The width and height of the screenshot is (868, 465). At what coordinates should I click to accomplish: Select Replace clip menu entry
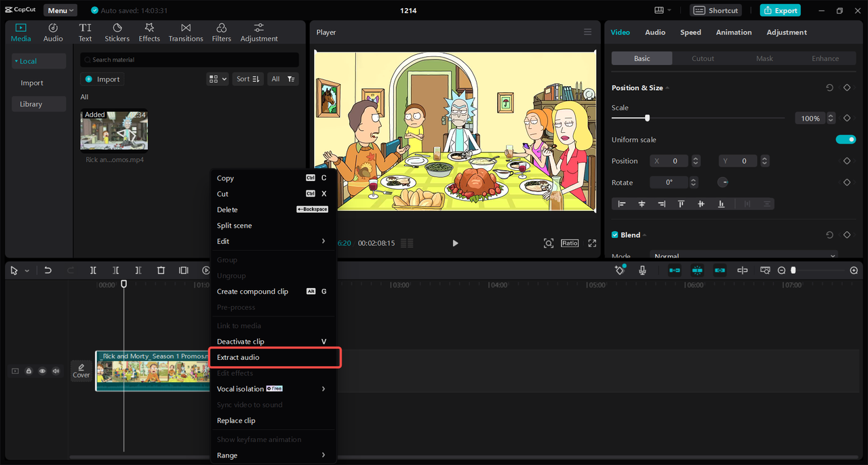coord(273,421)
